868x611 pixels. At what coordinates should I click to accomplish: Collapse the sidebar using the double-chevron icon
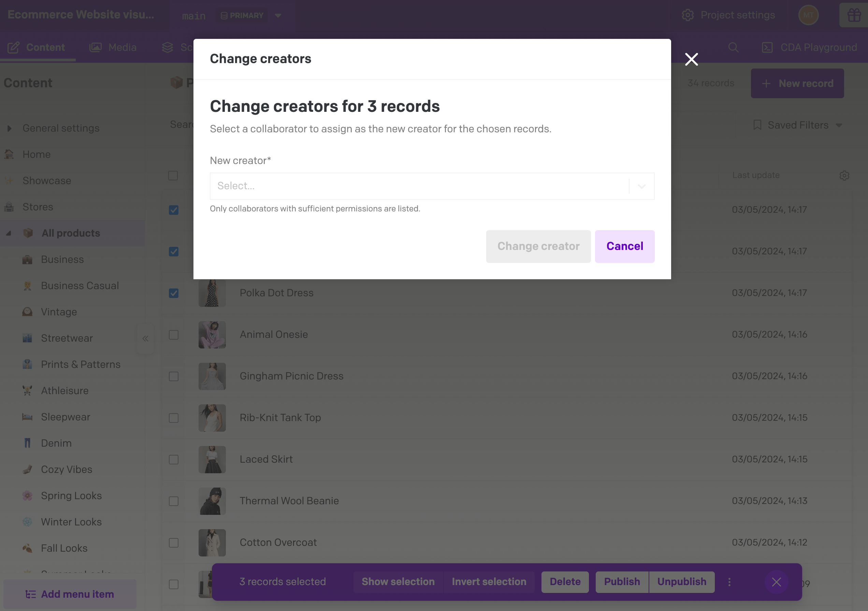(x=145, y=339)
